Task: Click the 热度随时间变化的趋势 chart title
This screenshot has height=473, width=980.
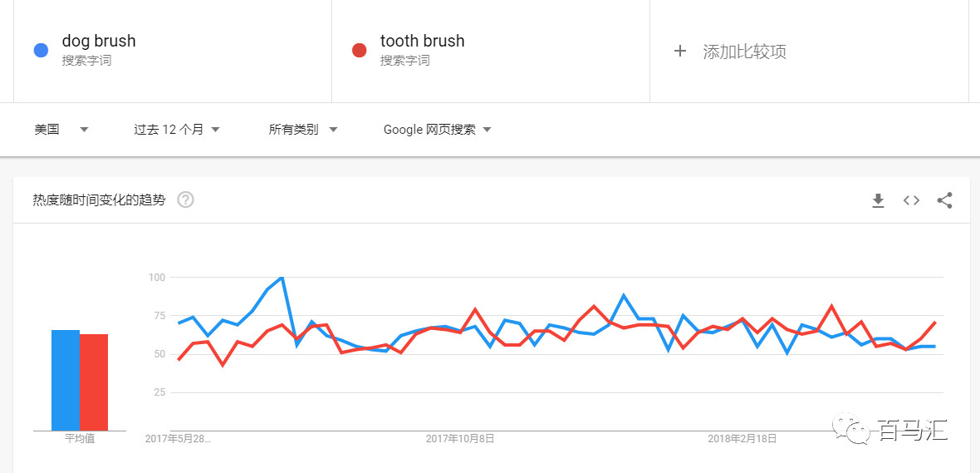Action: point(99,200)
